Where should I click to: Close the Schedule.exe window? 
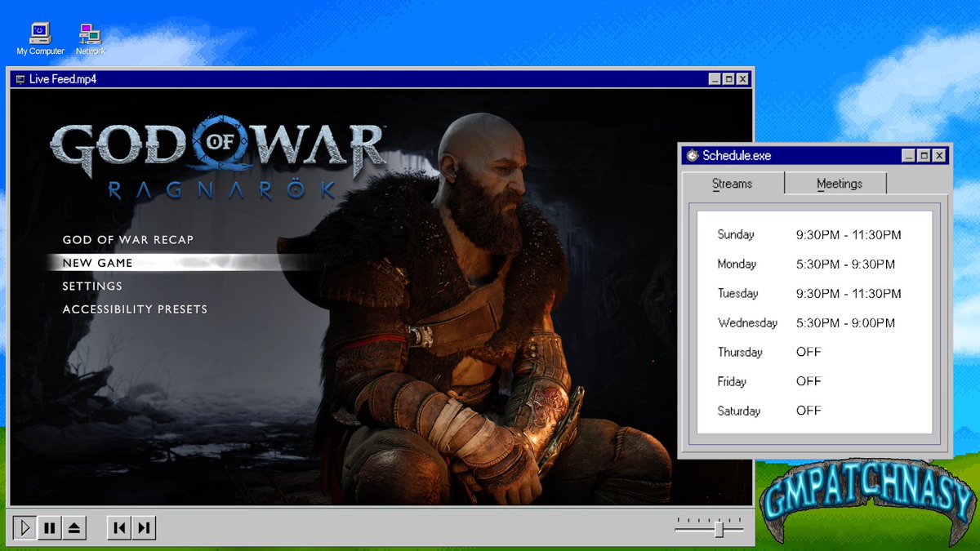tap(939, 155)
